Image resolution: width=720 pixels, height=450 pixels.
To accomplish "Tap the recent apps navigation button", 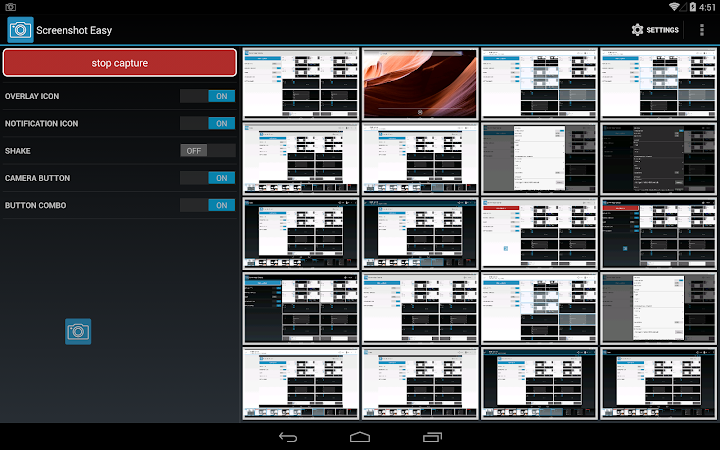I will coord(432,437).
